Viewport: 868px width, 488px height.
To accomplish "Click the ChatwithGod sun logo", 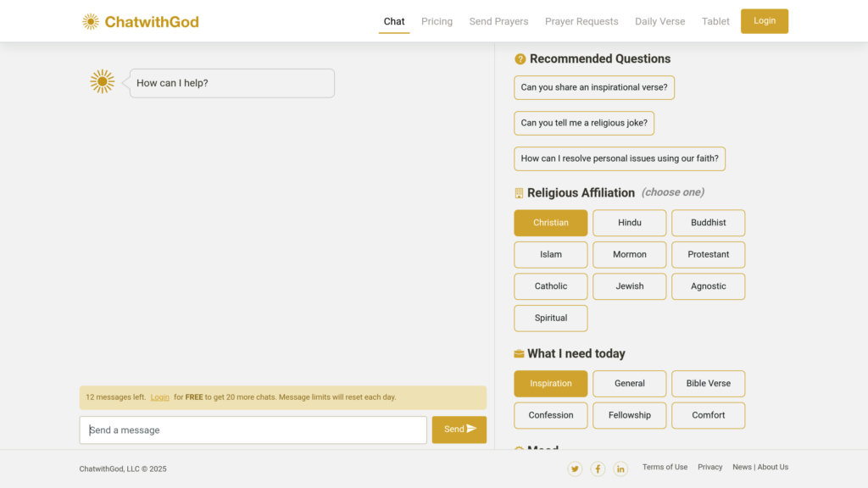I will pyautogui.click(x=91, y=21).
